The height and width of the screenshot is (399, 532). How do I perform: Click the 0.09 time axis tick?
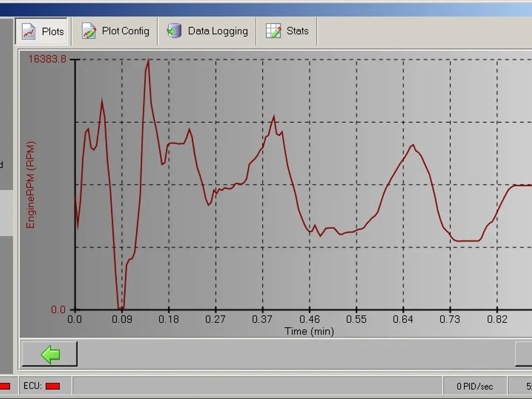122,319
